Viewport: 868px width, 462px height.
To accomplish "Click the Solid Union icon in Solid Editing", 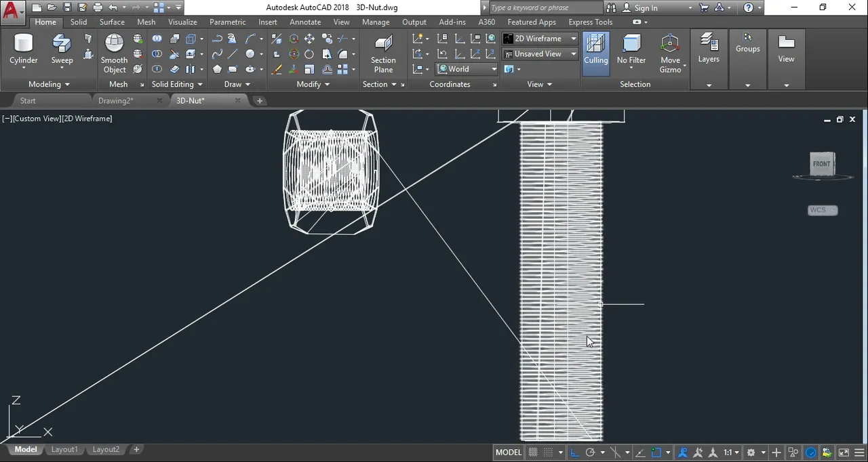I will [x=157, y=39].
